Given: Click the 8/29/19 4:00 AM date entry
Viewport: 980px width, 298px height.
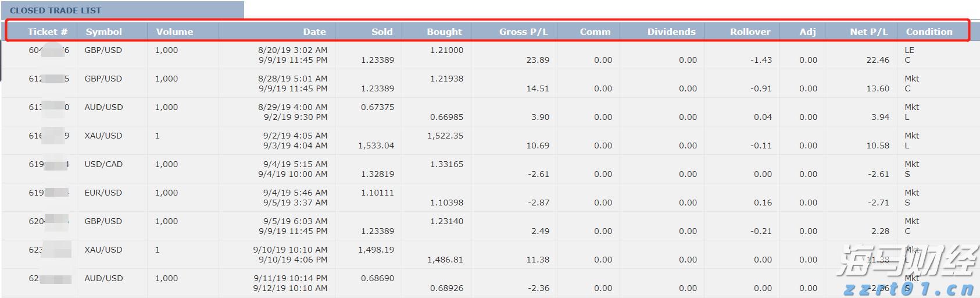Looking at the screenshot, I should click(x=292, y=107).
